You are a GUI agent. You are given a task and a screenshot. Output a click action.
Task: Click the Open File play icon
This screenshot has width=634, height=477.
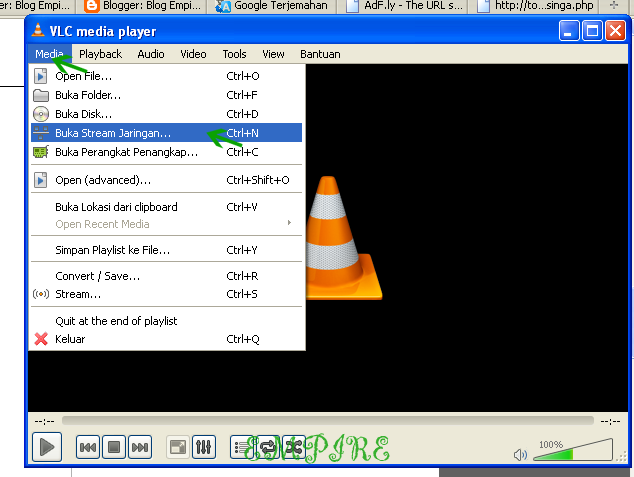(x=40, y=76)
